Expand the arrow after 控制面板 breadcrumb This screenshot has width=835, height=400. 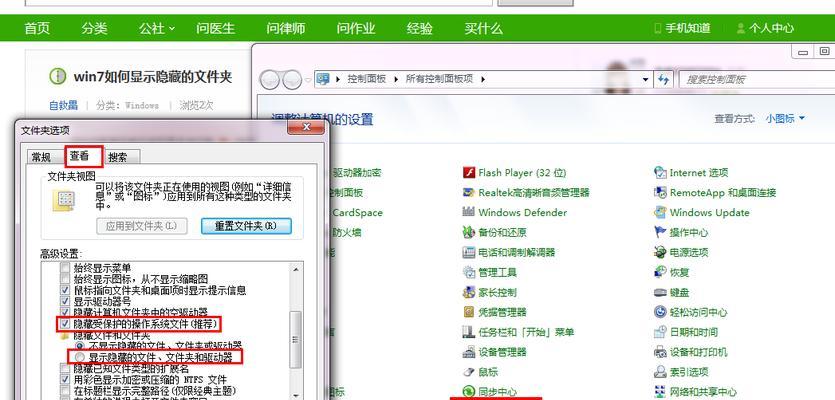click(396, 79)
